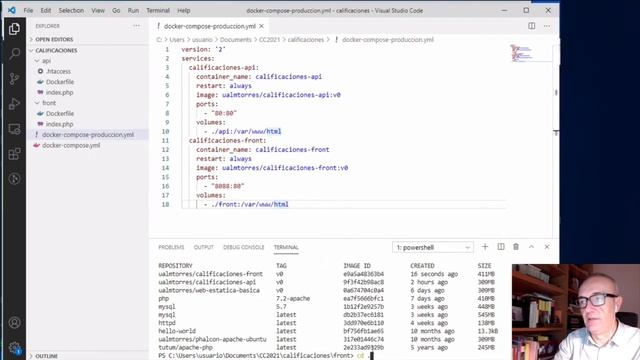The height and width of the screenshot is (360, 640).
Task: Switch to the Problems tab
Action: [171, 247]
